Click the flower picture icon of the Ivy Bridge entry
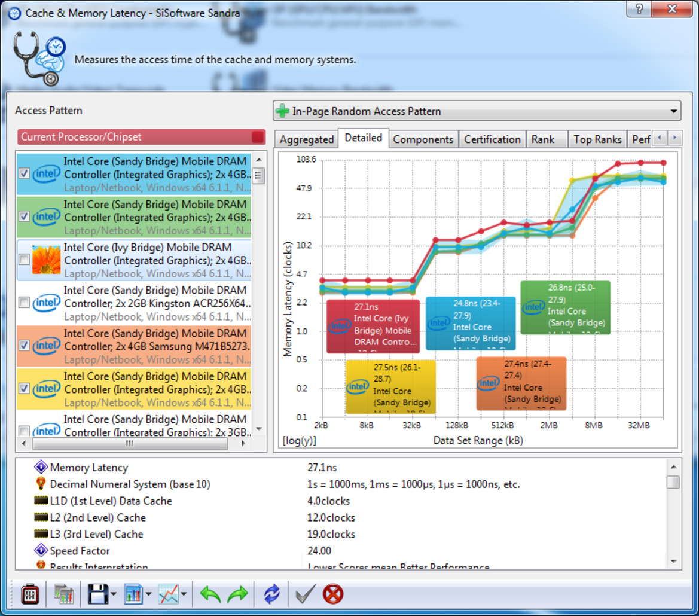The height and width of the screenshot is (616, 699). tap(47, 260)
